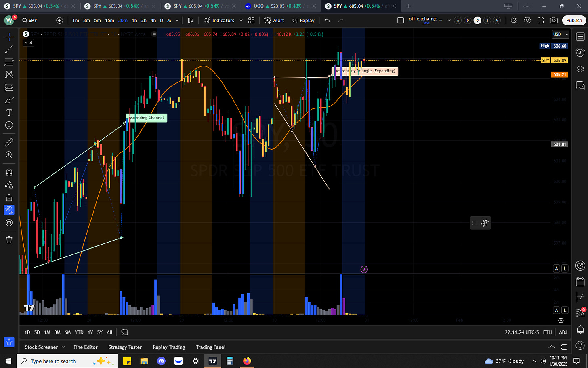Click the blue star favorites toolbar icon
Screen dimensions: 588x368
pos(9,342)
